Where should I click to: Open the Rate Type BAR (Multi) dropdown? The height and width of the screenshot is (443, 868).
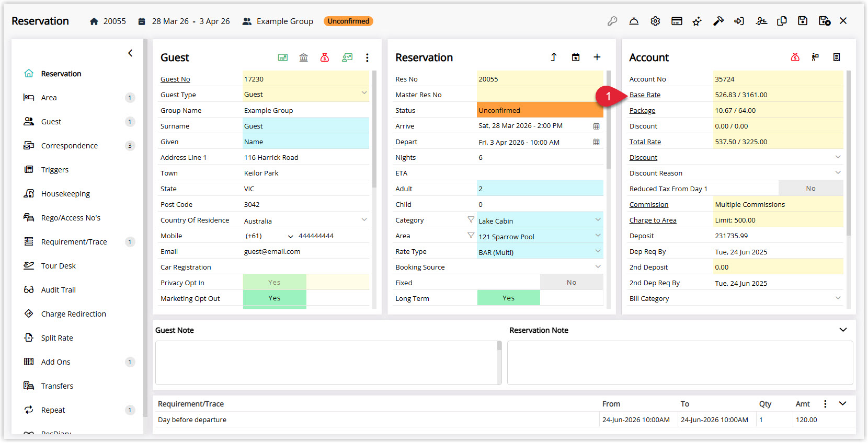[x=598, y=251]
